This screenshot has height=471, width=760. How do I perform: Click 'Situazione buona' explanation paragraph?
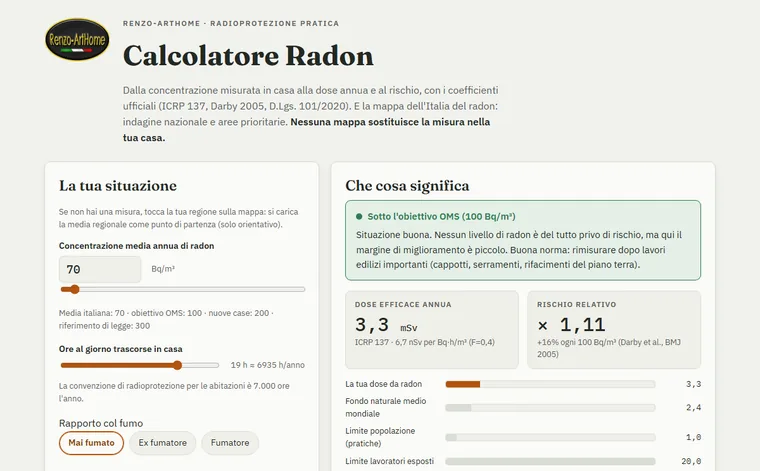point(519,250)
